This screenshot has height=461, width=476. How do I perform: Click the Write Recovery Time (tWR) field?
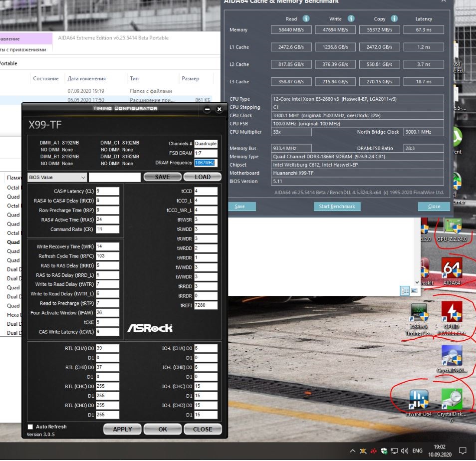pyautogui.click(x=108, y=247)
